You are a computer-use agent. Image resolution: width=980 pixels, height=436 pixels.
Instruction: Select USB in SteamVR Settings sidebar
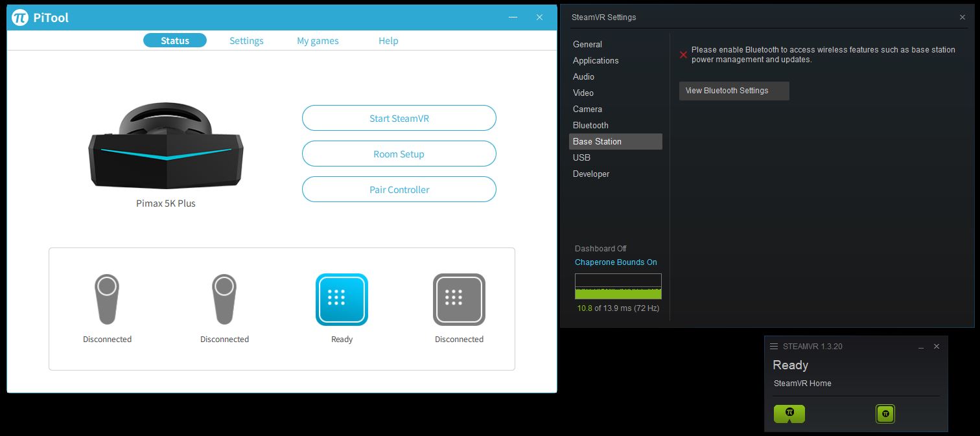pyautogui.click(x=581, y=157)
